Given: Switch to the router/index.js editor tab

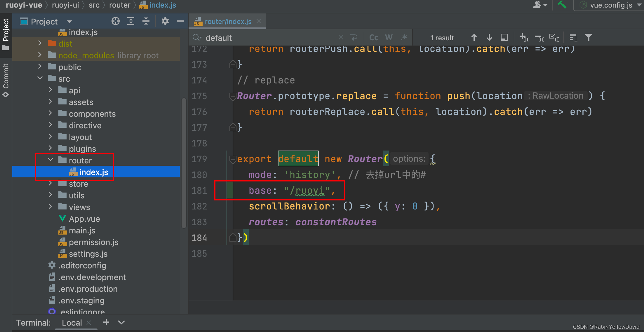Looking at the screenshot, I should tap(228, 22).
